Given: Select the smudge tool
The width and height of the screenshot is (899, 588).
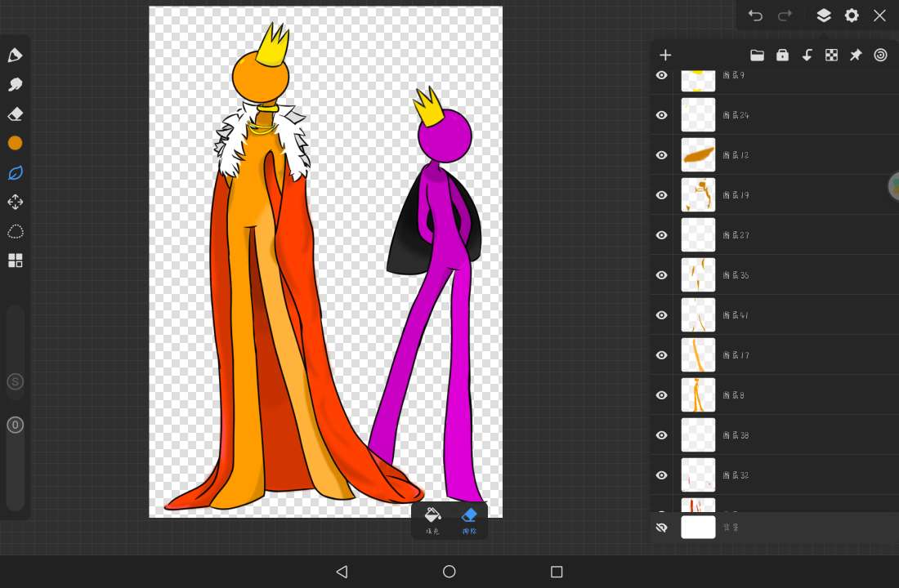Looking at the screenshot, I should [15, 85].
